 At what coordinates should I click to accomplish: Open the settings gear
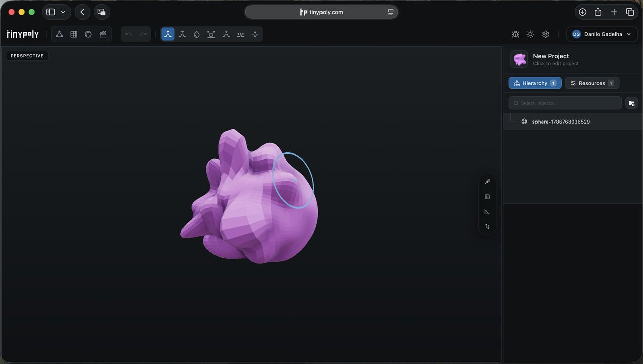coord(546,34)
